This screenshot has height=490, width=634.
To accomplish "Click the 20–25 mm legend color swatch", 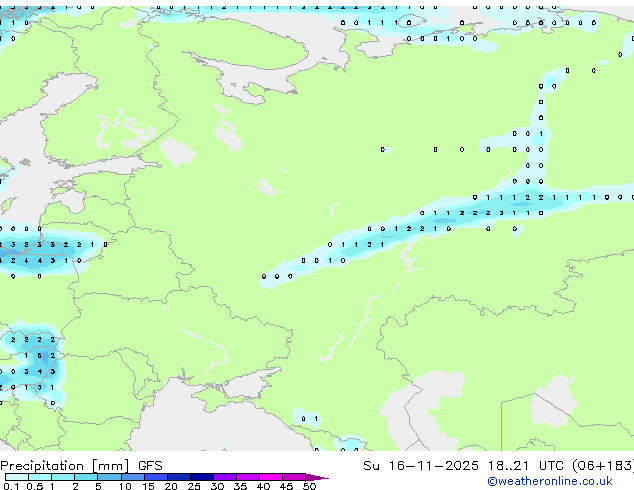I will (179, 477).
